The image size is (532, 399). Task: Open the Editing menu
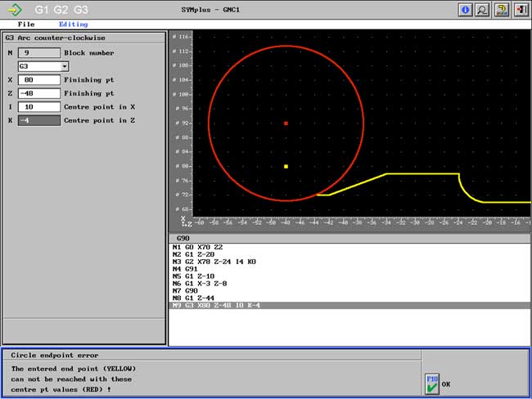click(73, 25)
